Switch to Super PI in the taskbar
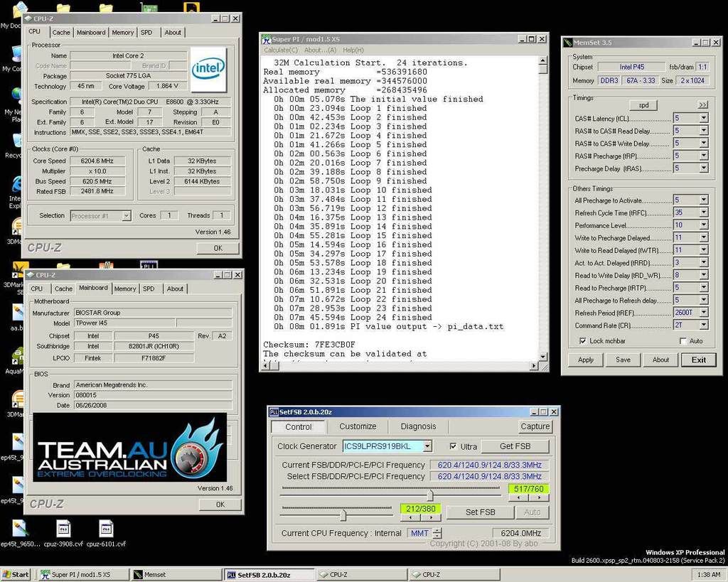Screen dimensions: 728x582 (x=83, y=575)
